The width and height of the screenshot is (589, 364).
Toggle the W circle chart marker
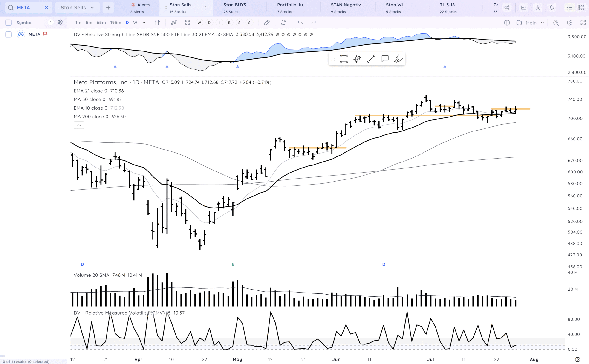(199, 23)
